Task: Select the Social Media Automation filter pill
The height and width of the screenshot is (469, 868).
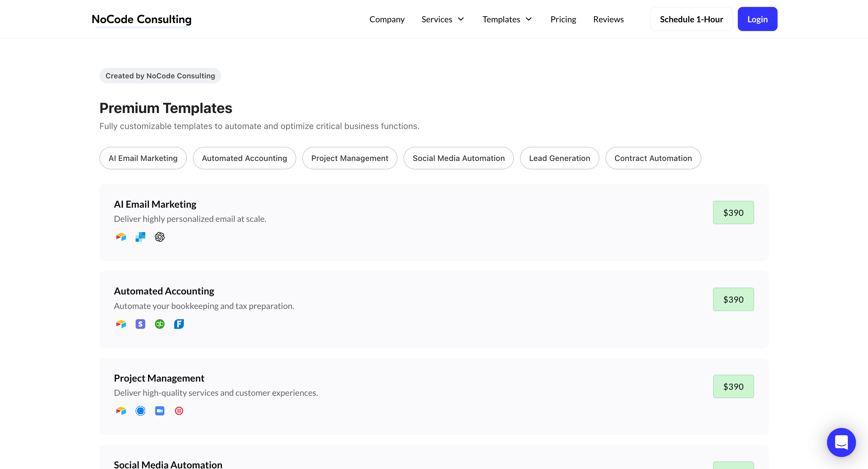Action: tap(458, 158)
